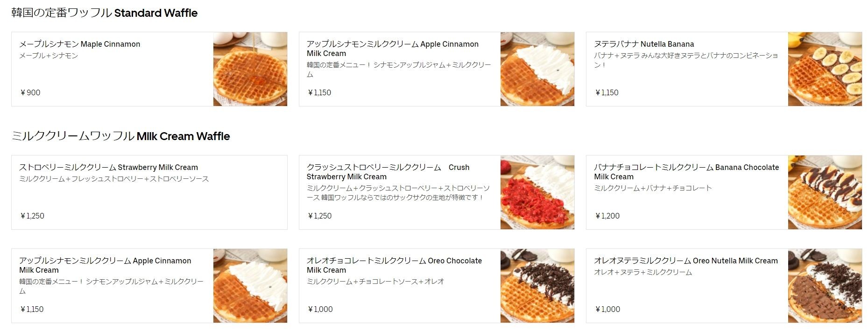Click the ¥1,200 price label

pos(607,216)
